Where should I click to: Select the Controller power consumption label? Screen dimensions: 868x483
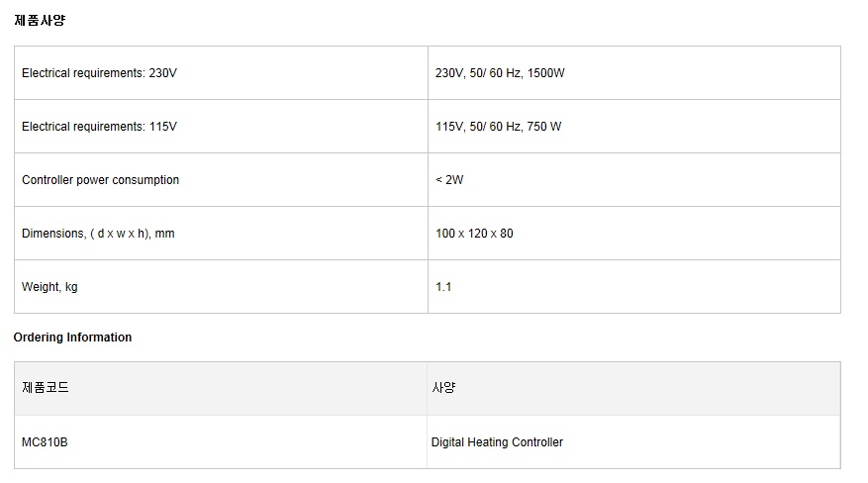[100, 180]
